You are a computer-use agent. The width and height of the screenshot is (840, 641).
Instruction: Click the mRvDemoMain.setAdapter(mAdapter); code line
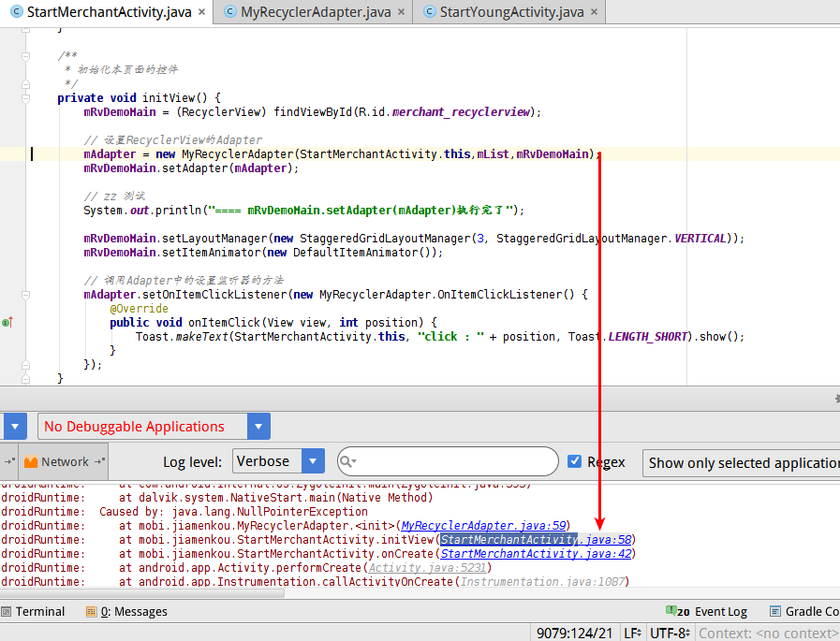click(x=191, y=168)
